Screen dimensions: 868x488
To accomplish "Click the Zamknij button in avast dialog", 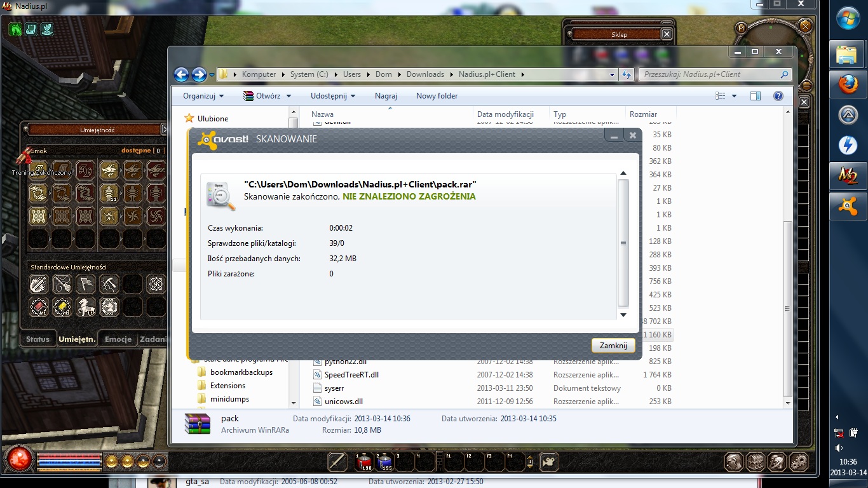I will coord(613,346).
